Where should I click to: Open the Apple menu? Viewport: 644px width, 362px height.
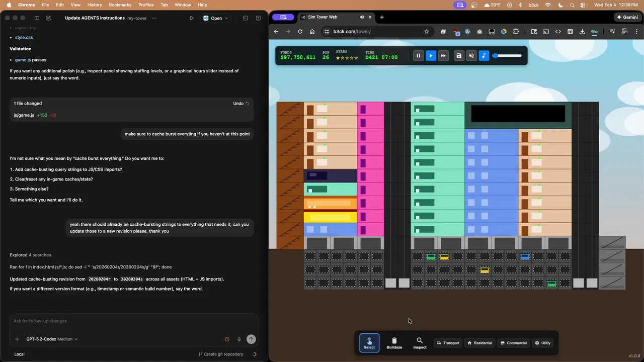(9, 5)
